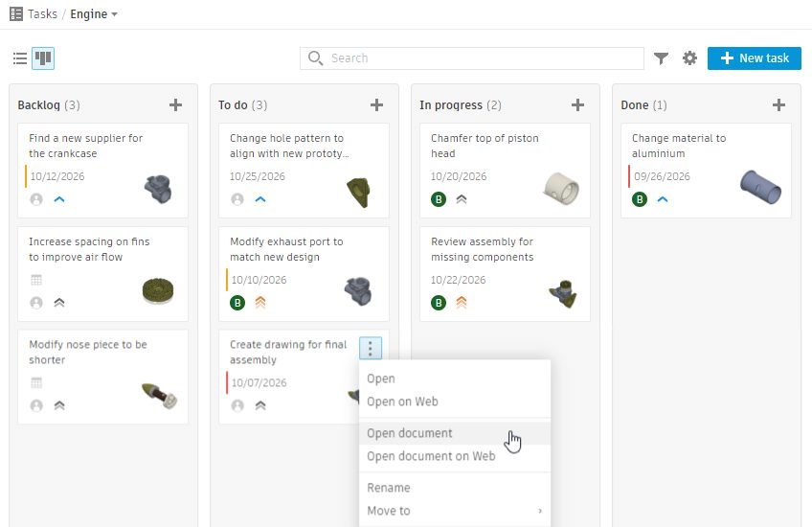Image resolution: width=812 pixels, height=527 pixels.
Task: Click priority icon on Create drawing card
Action: pyautogui.click(x=260, y=405)
